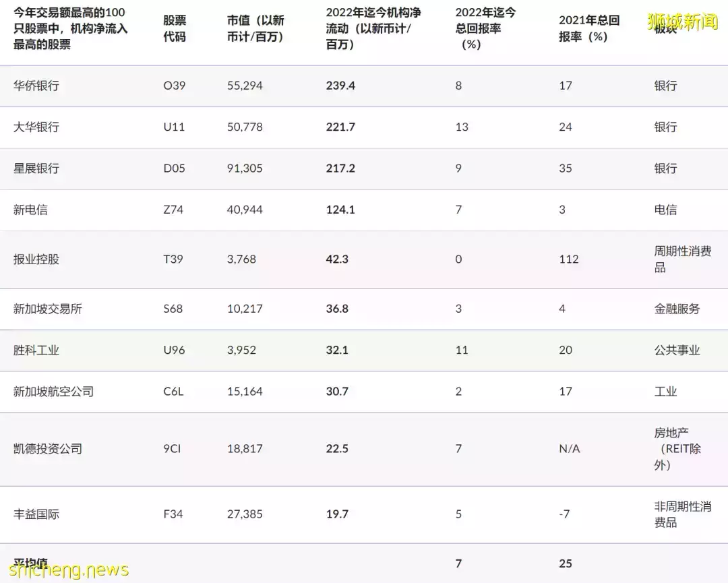Select 2021 return value 112
Viewport: 728px width, 583px height.
pyautogui.click(x=569, y=259)
